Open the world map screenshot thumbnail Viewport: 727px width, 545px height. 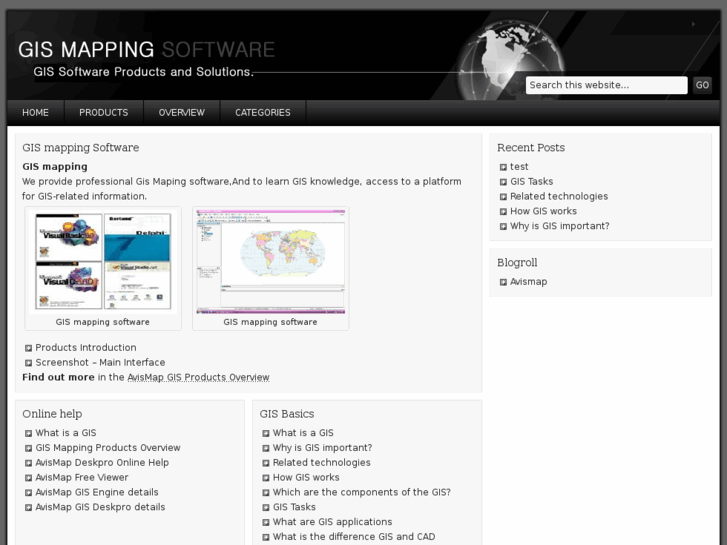click(x=270, y=261)
